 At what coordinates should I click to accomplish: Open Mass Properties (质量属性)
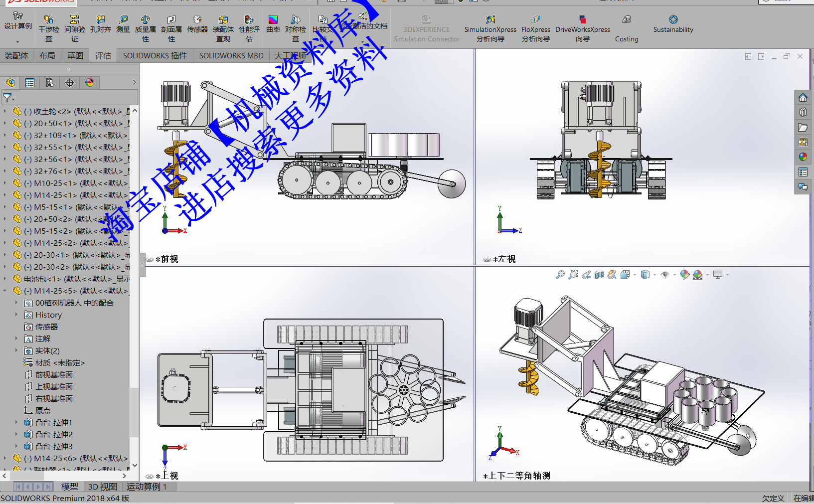[x=146, y=28]
